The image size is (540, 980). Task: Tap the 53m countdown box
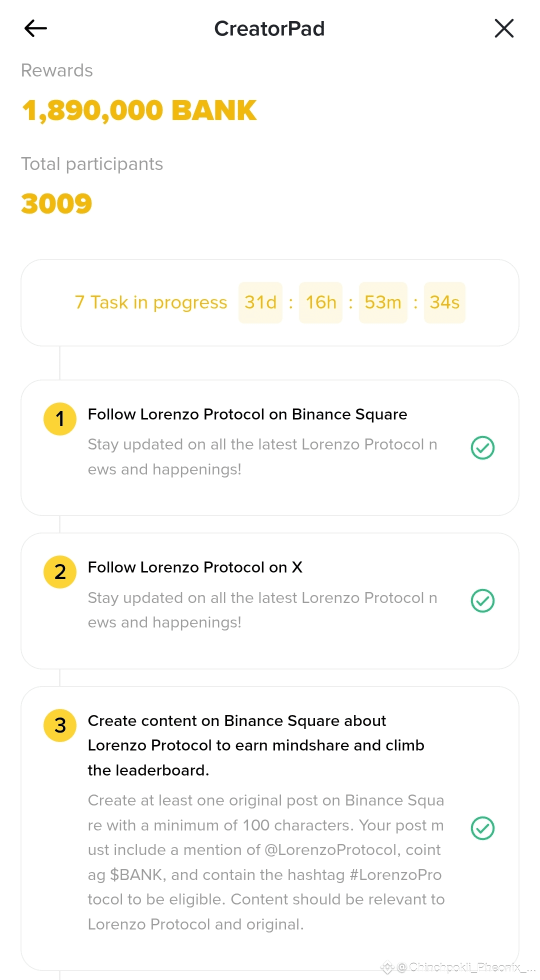point(383,302)
